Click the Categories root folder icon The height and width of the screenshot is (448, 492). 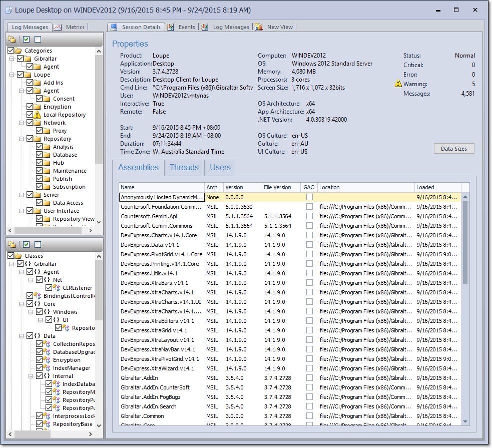[18, 51]
